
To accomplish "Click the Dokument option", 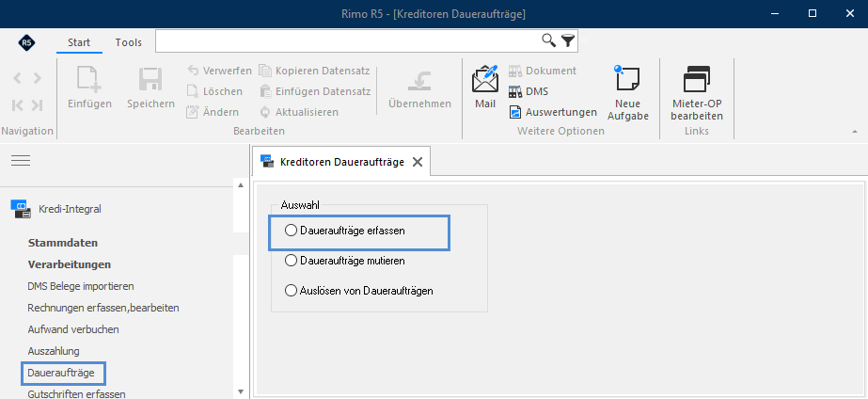I will (543, 71).
